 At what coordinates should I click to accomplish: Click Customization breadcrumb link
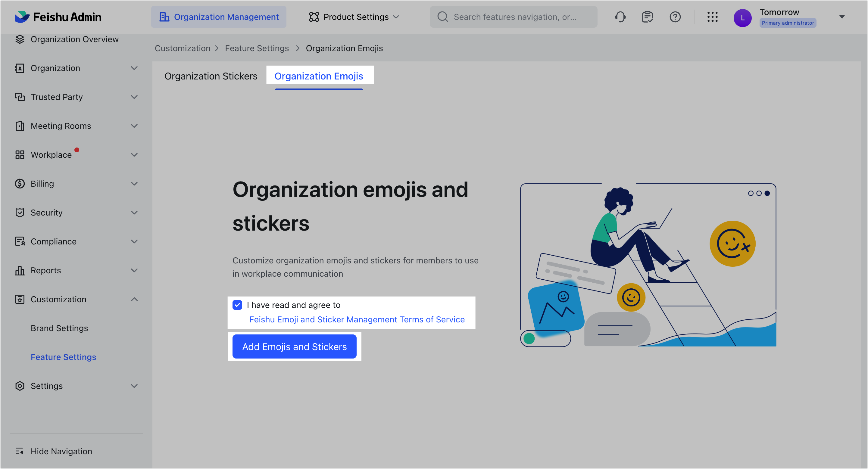[183, 48]
